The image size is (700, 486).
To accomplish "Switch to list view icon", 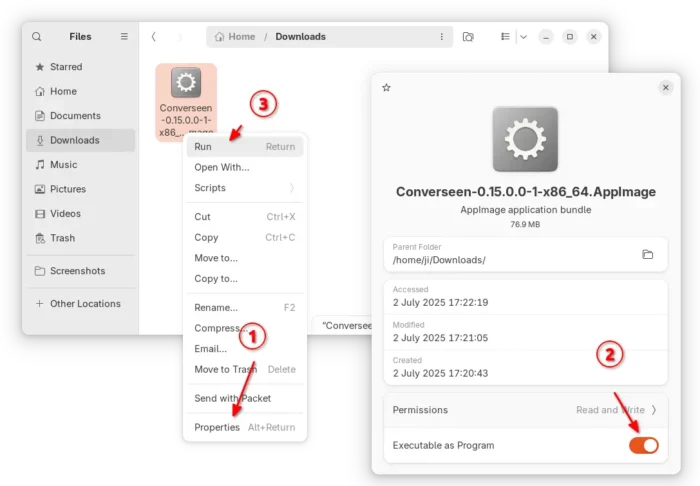I will (x=503, y=37).
